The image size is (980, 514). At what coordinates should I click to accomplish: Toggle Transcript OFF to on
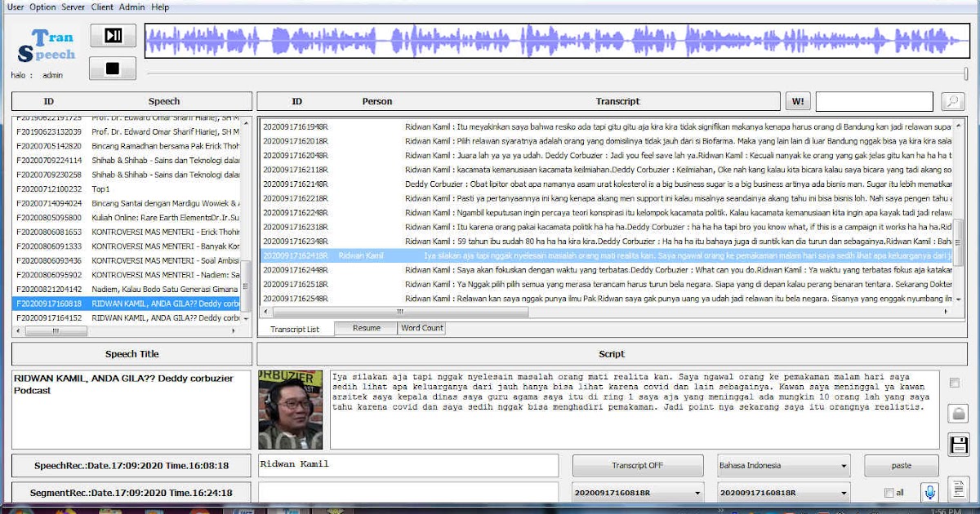(x=639, y=465)
